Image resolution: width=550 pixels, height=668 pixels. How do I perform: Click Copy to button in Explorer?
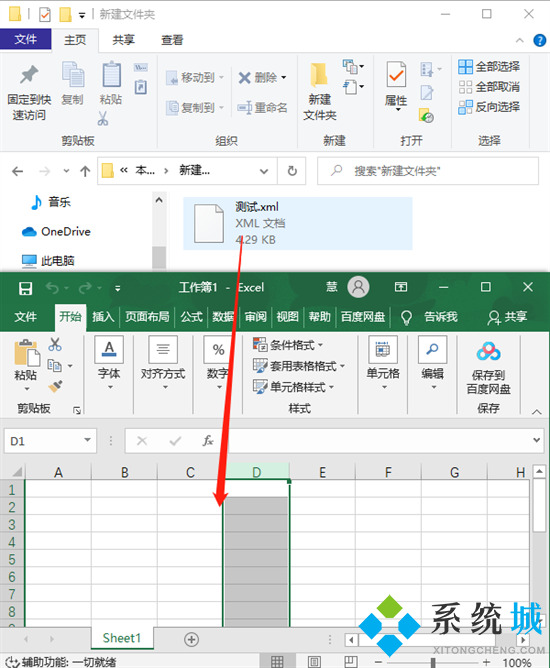pyautogui.click(x=195, y=107)
